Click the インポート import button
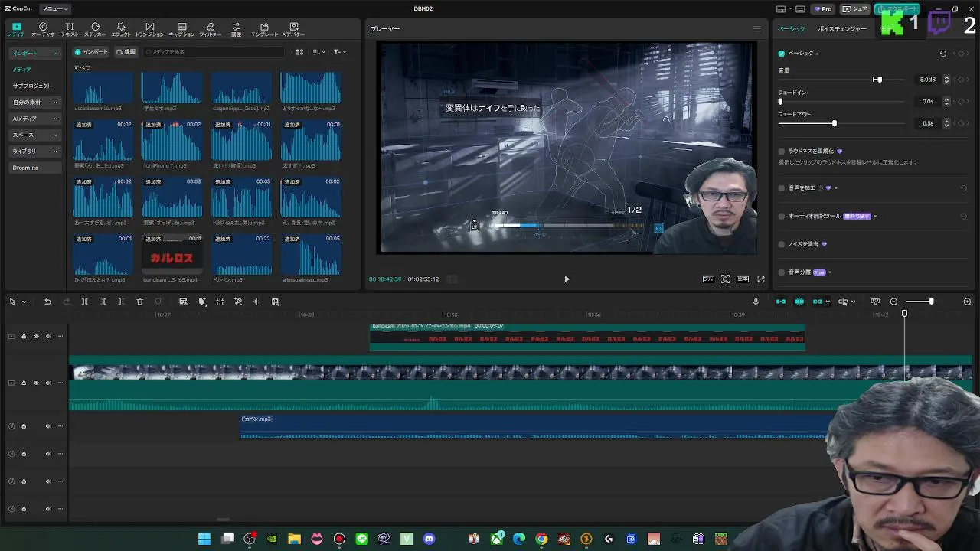This screenshot has height=551, width=980. (92, 52)
